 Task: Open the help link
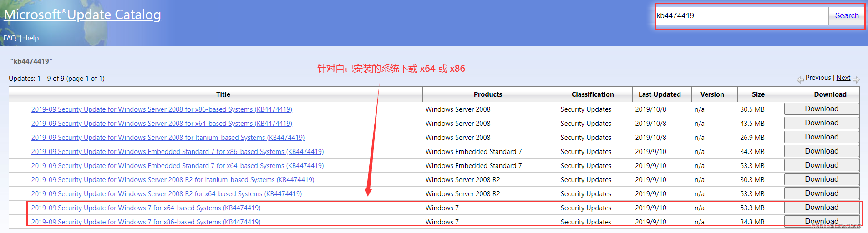(x=32, y=38)
